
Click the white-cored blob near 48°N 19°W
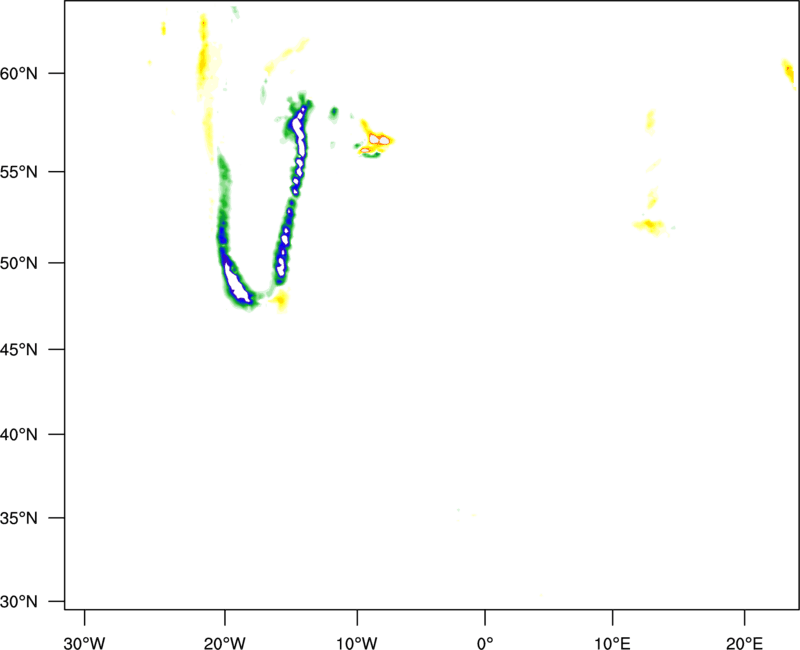point(236,283)
